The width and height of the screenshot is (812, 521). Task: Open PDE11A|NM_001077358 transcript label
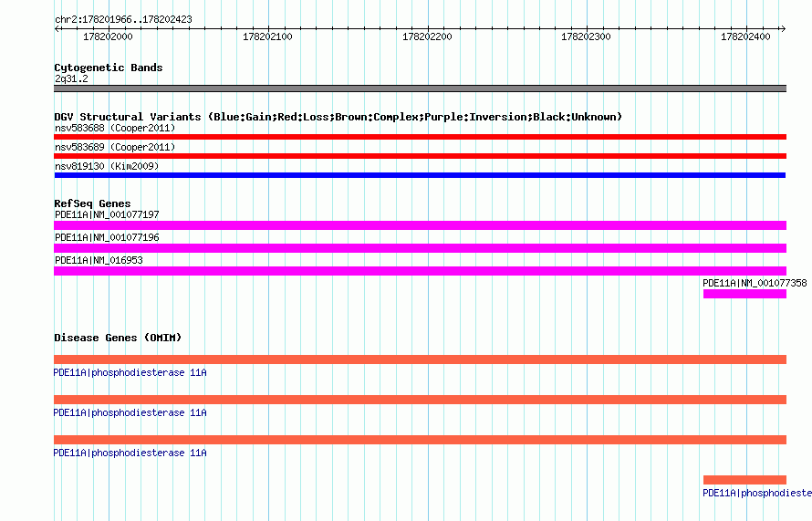pos(755,283)
